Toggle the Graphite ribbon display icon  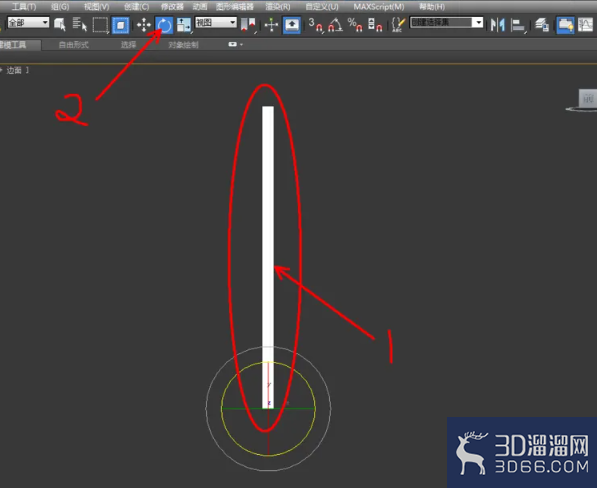(x=565, y=25)
